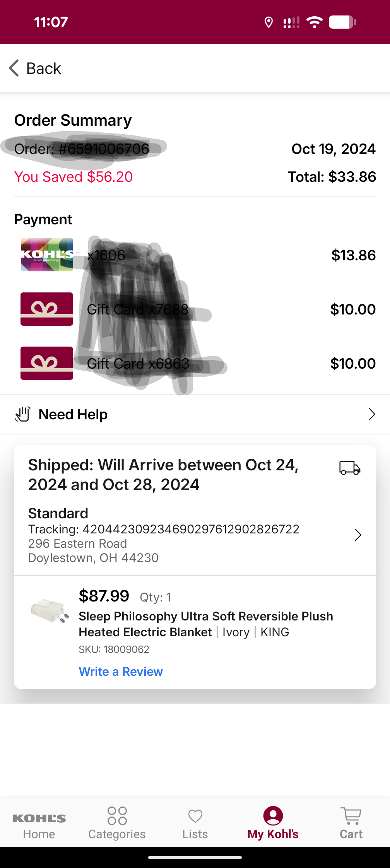The width and height of the screenshot is (390, 868).
Task: Open the Need Help raised-hand icon
Action: click(x=22, y=414)
